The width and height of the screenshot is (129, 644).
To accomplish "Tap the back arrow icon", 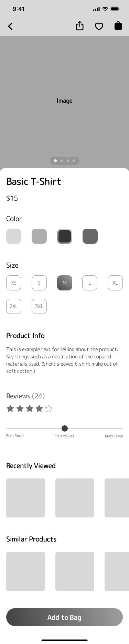I will coord(10,26).
